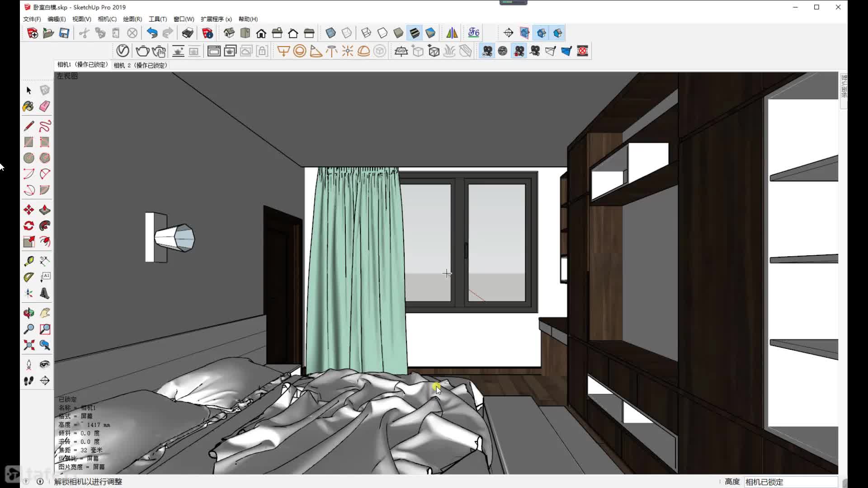Select the Rectangle tool
868x488 pixels.
pyautogui.click(x=29, y=142)
